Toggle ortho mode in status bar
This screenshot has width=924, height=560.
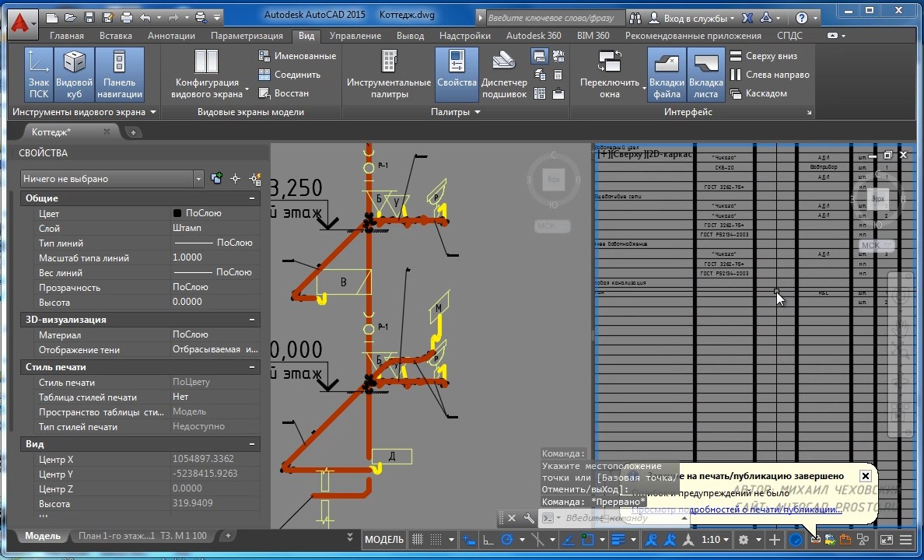coord(488,539)
